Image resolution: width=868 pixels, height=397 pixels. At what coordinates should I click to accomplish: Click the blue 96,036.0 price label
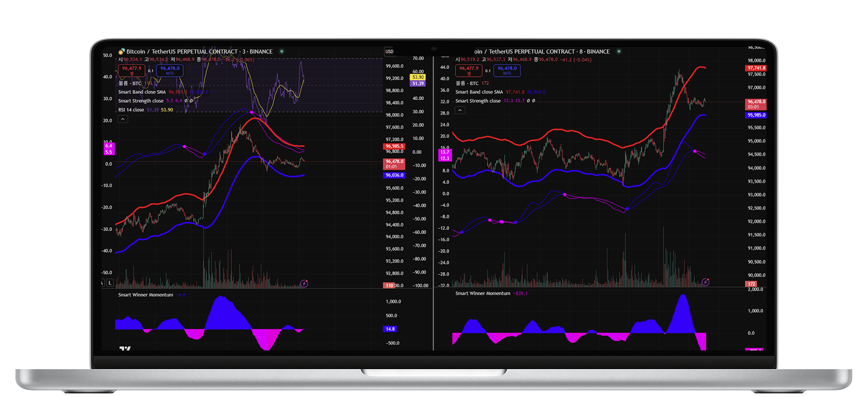click(x=395, y=175)
